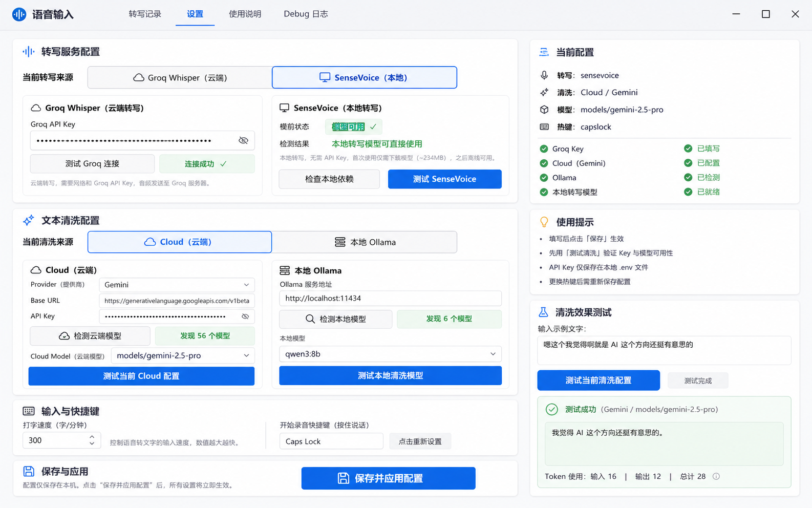Click the green check icon beside Cloud (Gemini)
The image size is (812, 508).
pyautogui.click(x=544, y=163)
